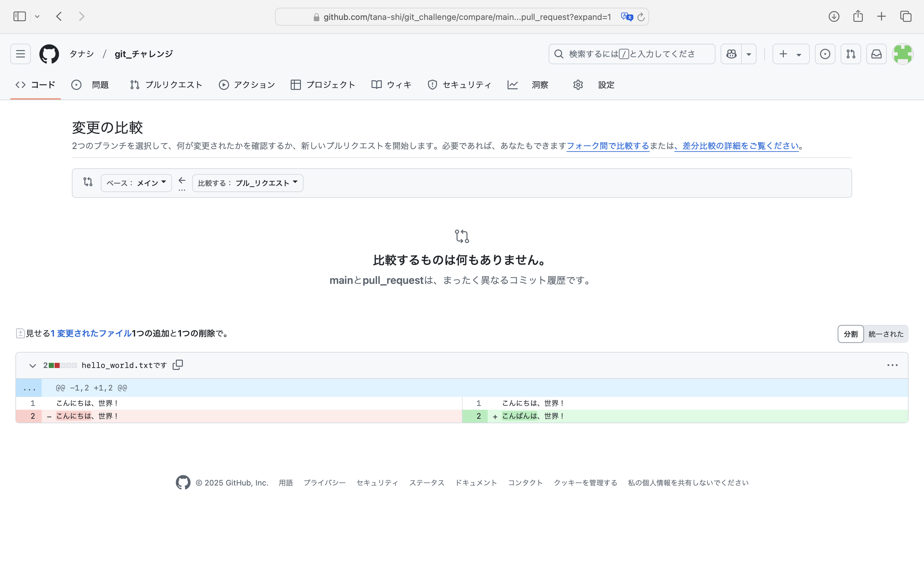Open the footer ドキュメント link
Screen dimensions: 924x578
click(476, 483)
